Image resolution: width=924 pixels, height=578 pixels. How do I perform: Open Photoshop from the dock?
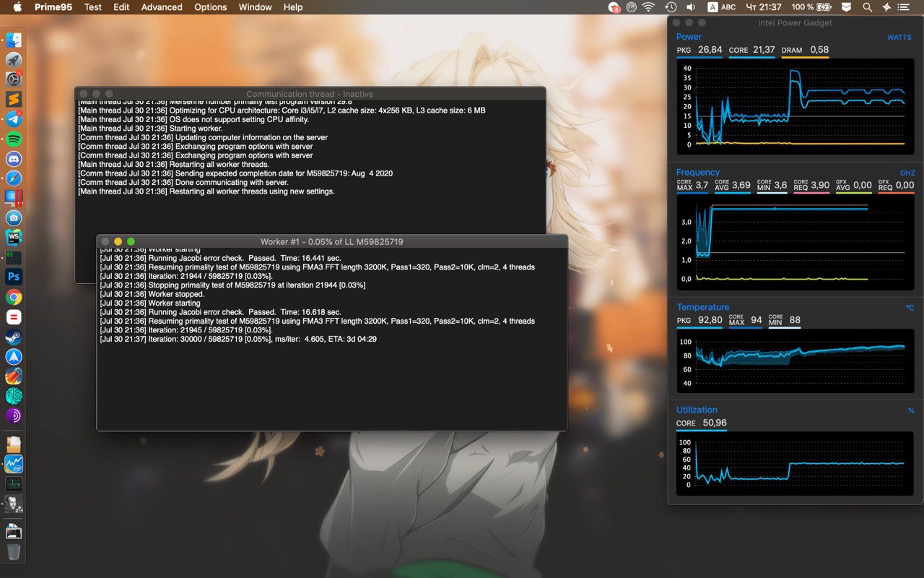(x=14, y=277)
